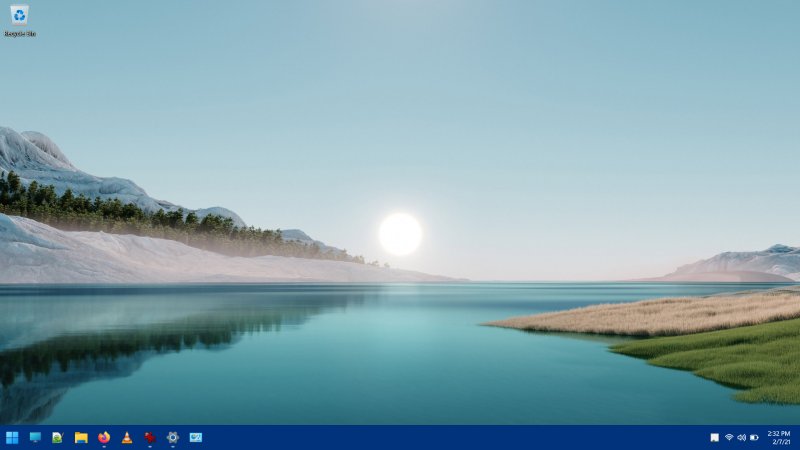Open File Explorer from the taskbar
This screenshot has height=450, width=800.
coord(81,437)
